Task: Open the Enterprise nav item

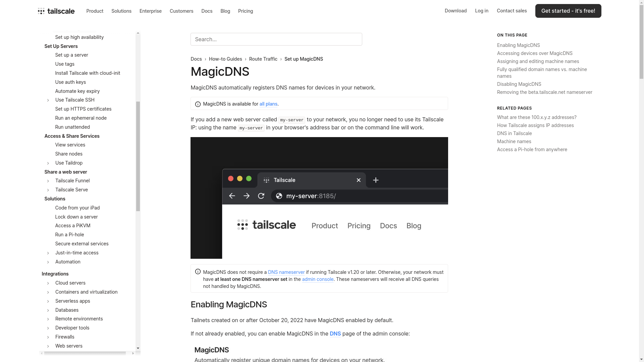Action: (x=151, y=11)
